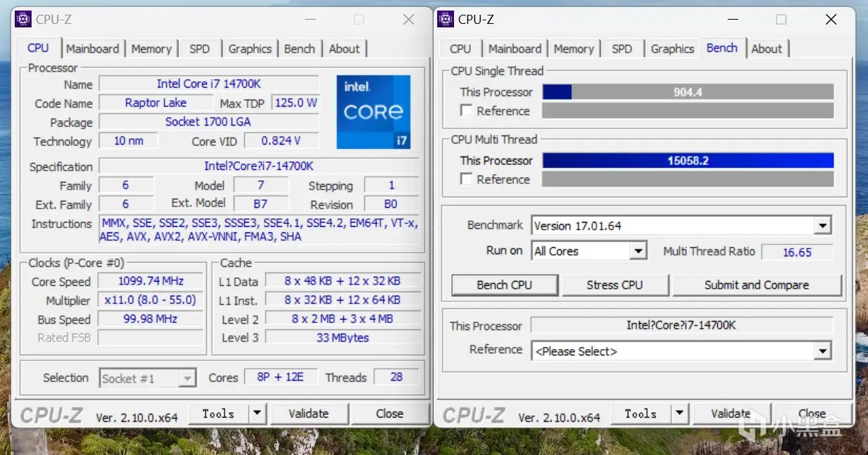Click Threads value 28
The width and height of the screenshot is (868, 455).
(396, 377)
